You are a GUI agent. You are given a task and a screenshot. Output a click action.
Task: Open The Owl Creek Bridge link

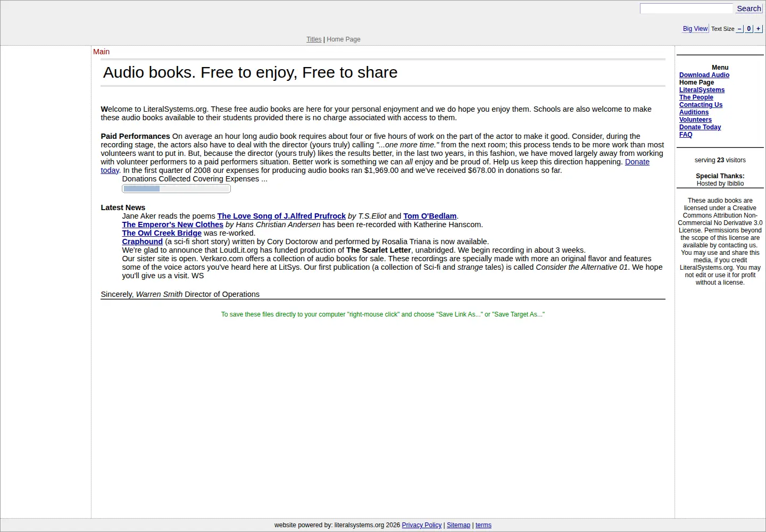(x=162, y=233)
